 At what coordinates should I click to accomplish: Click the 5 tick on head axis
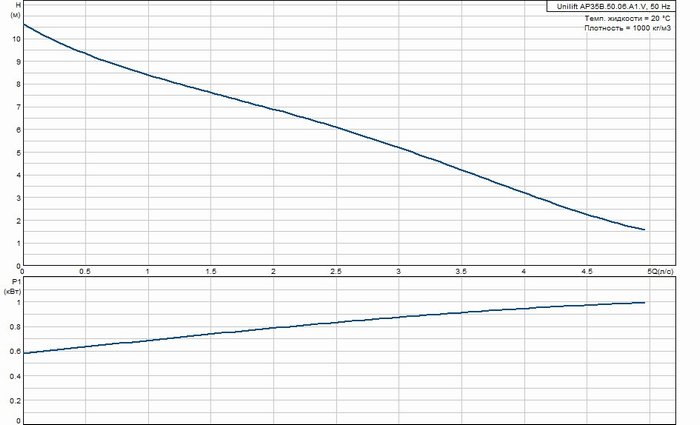tap(18, 153)
